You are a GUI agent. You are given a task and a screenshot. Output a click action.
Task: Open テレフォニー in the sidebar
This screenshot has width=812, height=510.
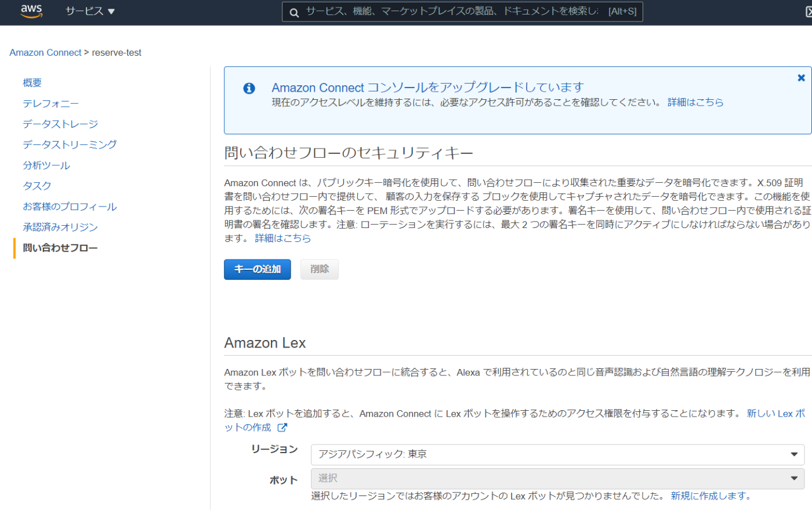click(x=51, y=103)
